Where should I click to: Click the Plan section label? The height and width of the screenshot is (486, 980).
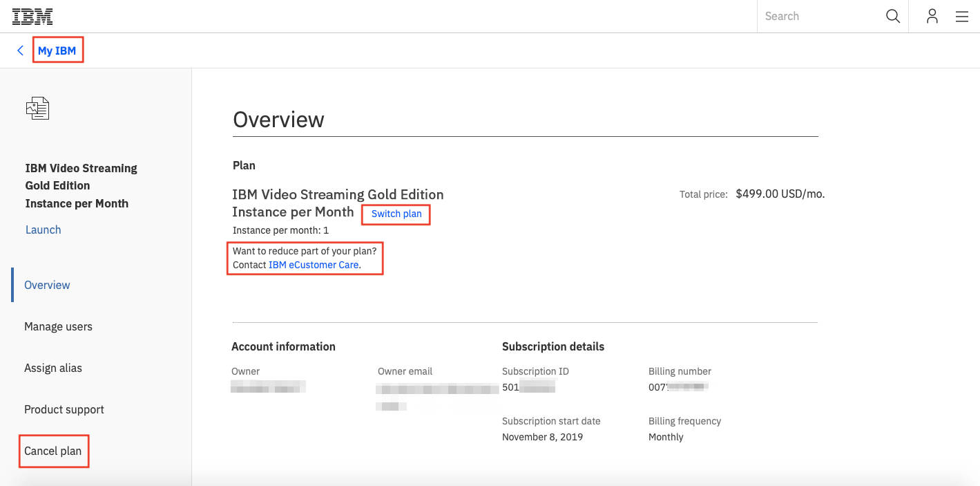point(244,165)
